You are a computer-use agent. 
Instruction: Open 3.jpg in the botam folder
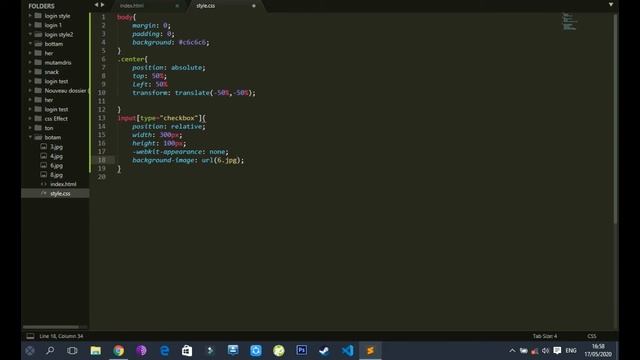tap(56, 147)
